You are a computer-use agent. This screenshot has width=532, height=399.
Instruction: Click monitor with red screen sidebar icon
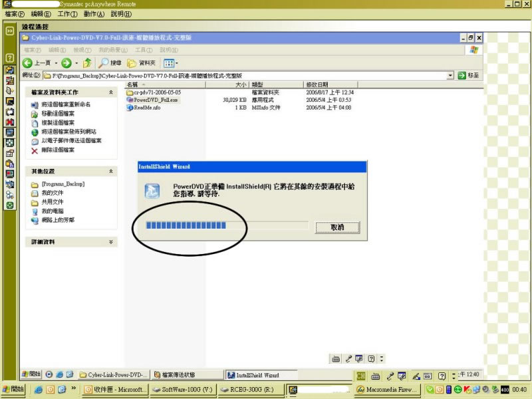[10, 174]
